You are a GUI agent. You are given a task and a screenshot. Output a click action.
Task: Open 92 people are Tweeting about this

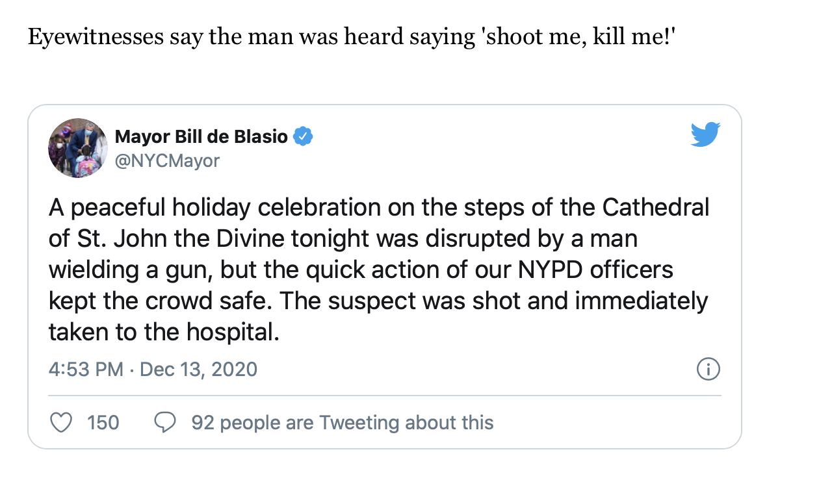pos(343,423)
